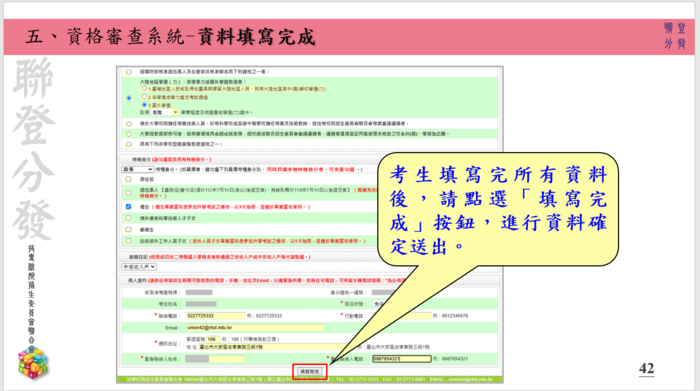Open the 特種身分 yes/no dropdown

pos(138,170)
